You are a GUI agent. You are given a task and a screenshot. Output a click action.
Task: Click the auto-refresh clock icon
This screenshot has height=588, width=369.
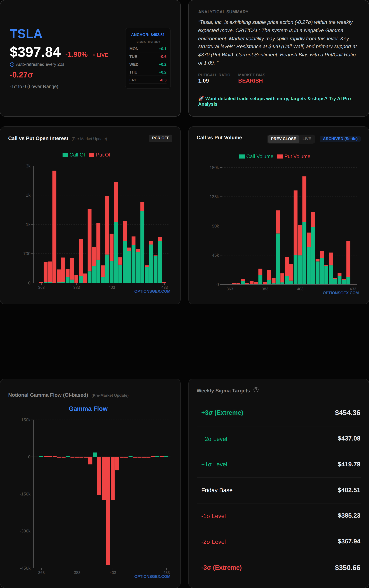(12, 65)
